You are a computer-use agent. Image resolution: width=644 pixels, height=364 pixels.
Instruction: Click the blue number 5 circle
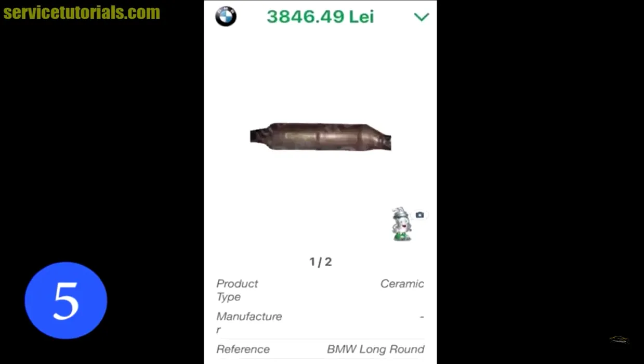click(66, 301)
